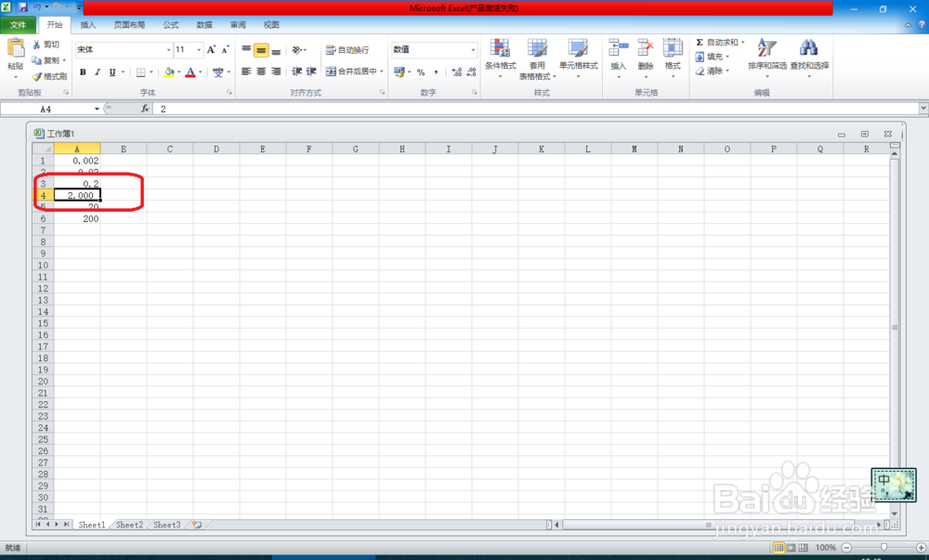Viewport: 929px width, 560px height.
Task: Align cell text left
Action: point(246,72)
